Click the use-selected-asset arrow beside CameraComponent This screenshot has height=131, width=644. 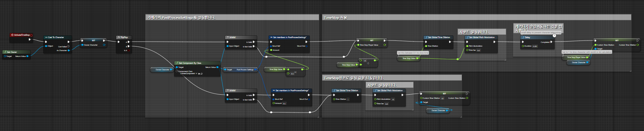(x=199, y=74)
